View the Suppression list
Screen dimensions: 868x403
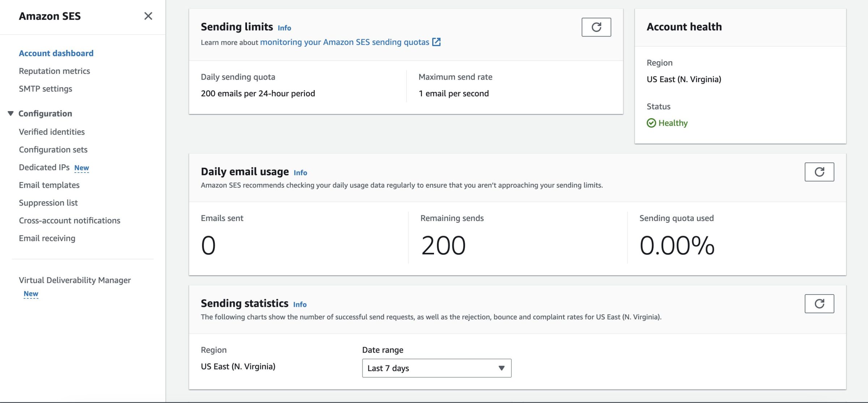(x=48, y=203)
